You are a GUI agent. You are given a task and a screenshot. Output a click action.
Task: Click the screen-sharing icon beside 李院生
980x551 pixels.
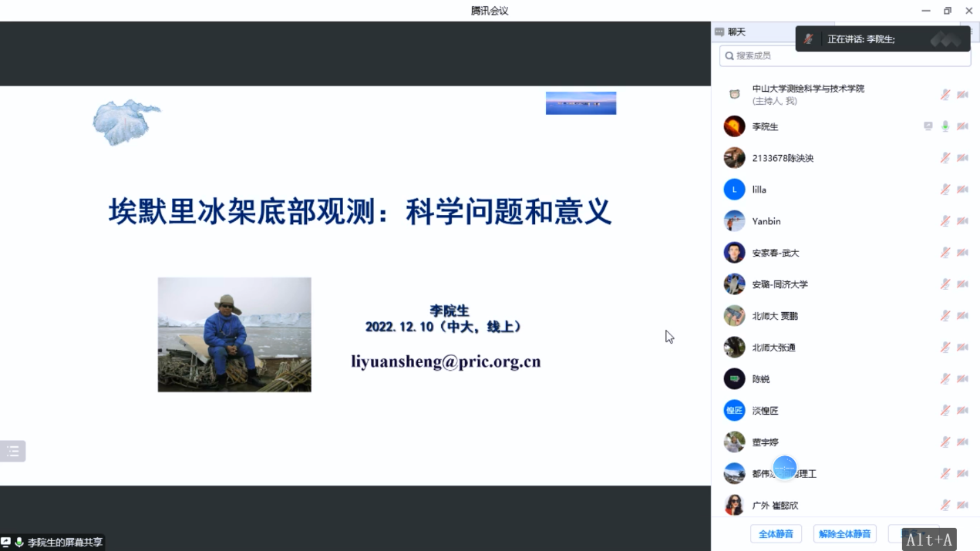pos(928,126)
